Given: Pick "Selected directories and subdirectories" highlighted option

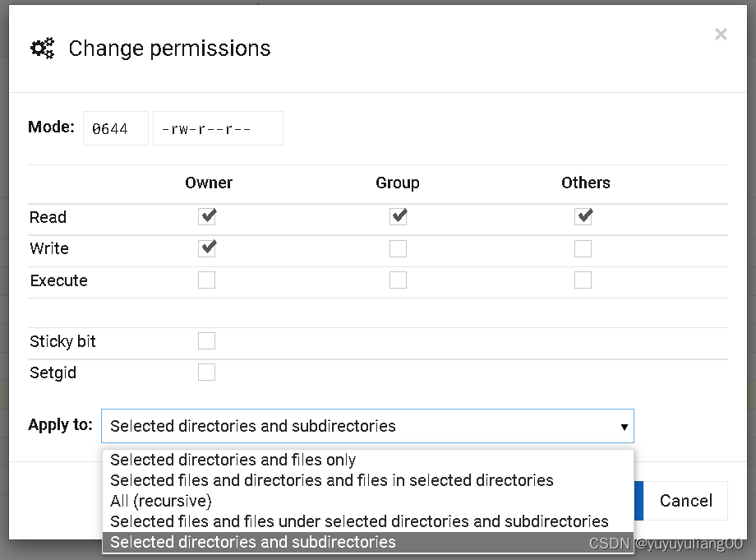Looking at the screenshot, I should coord(253,543).
